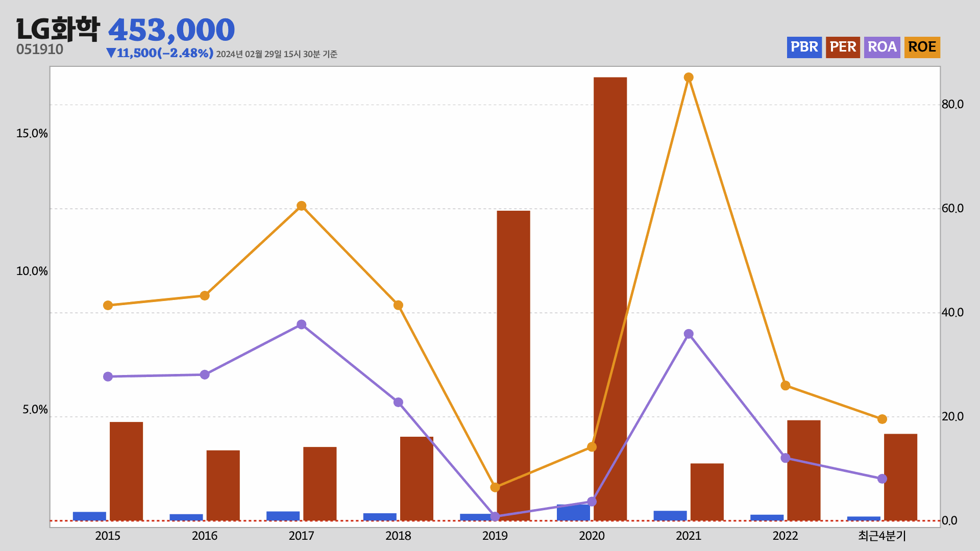Click the 5.0% left axis label

(35, 410)
